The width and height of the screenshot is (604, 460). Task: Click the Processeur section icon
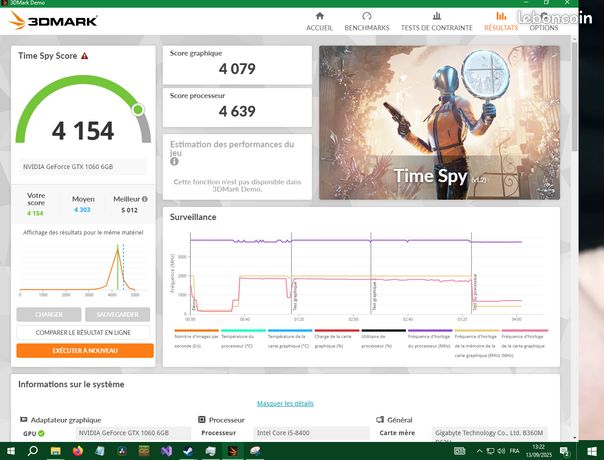(201, 420)
